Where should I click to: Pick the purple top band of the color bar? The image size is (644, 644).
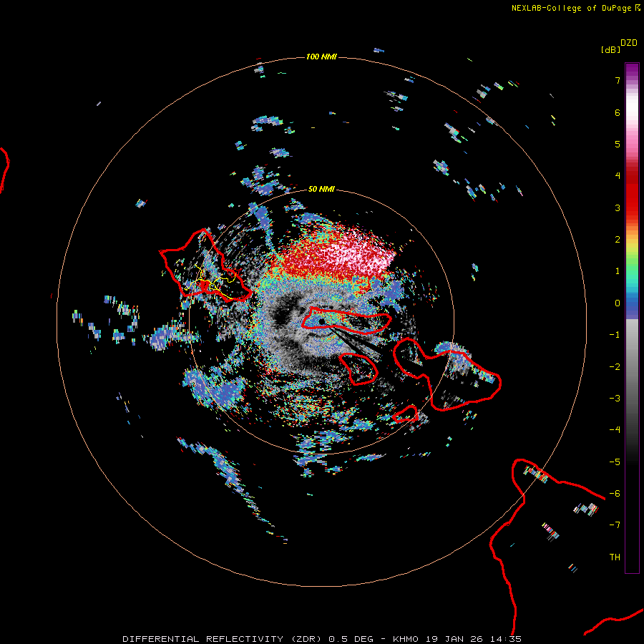pos(632,71)
